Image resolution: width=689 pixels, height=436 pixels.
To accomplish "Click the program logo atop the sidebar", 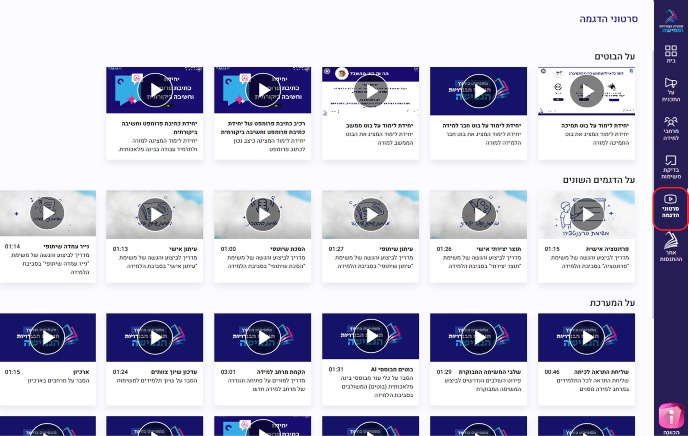I will click(671, 21).
